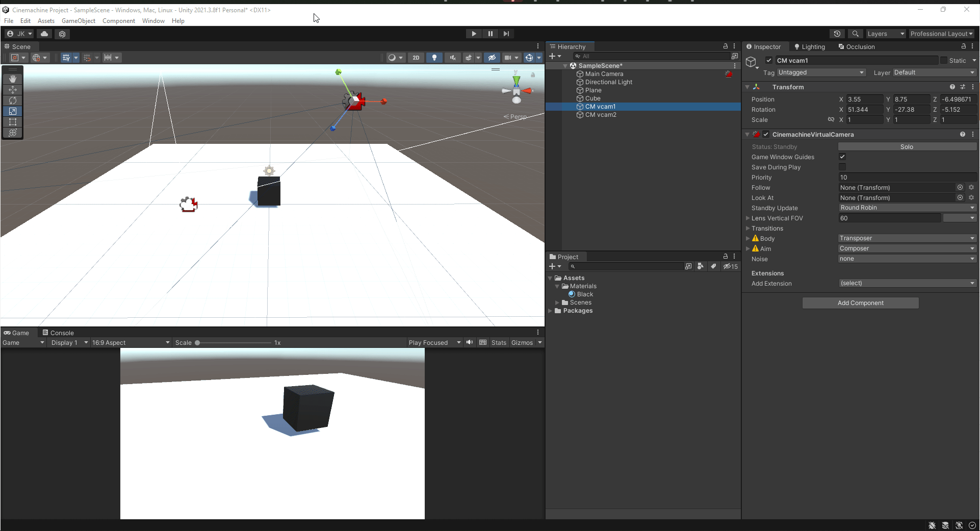Click the Step frame button
The width and height of the screenshot is (980, 531).
click(x=506, y=34)
